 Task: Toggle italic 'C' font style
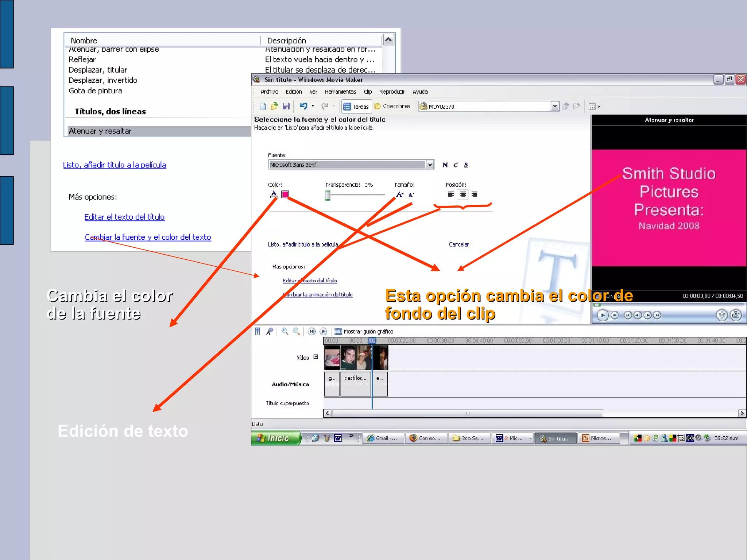click(456, 165)
